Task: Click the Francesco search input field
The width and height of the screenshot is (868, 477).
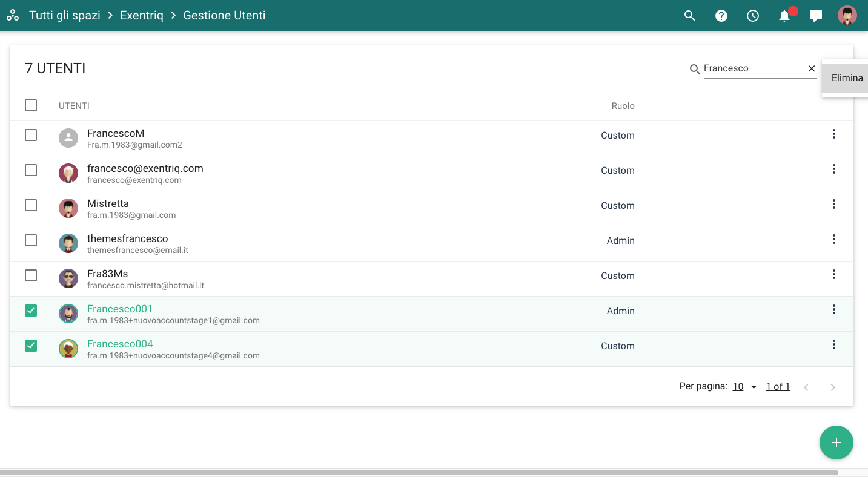Action: [752, 68]
